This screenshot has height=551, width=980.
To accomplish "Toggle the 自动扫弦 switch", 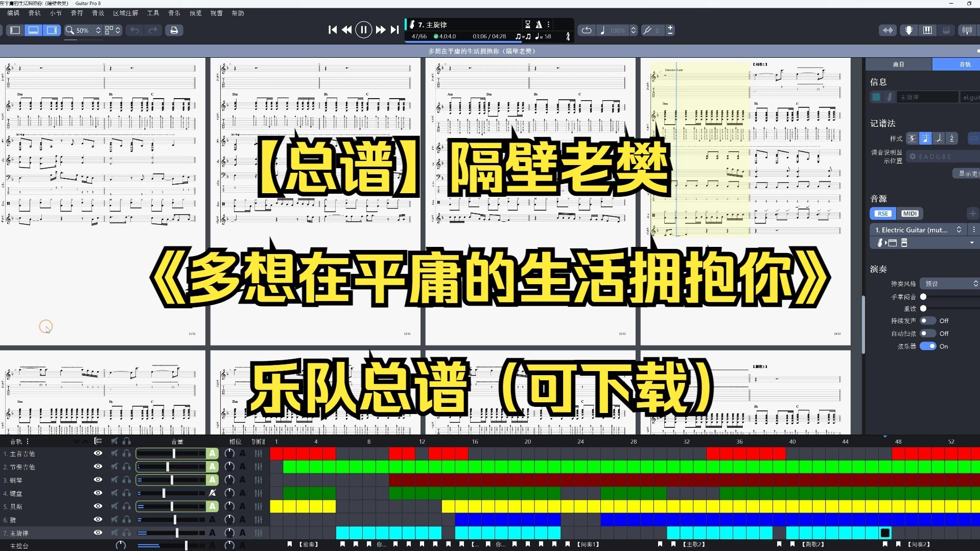I will pos(928,334).
